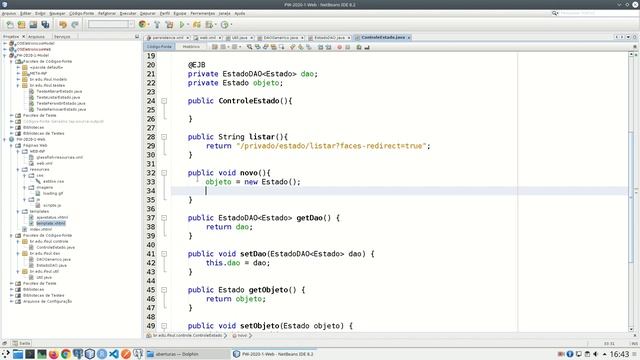Collapse the listar() method code fold
Screen dimensions: 640x360
pos(164,137)
